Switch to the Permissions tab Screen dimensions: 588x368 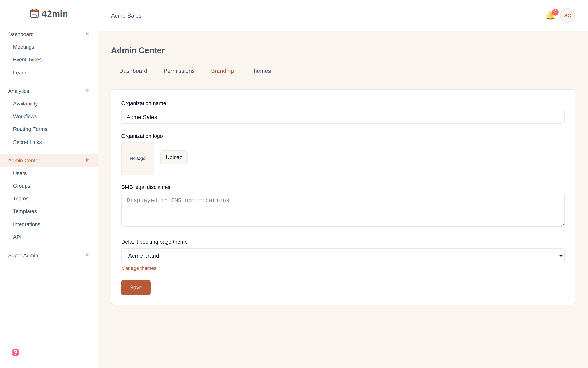tap(179, 71)
